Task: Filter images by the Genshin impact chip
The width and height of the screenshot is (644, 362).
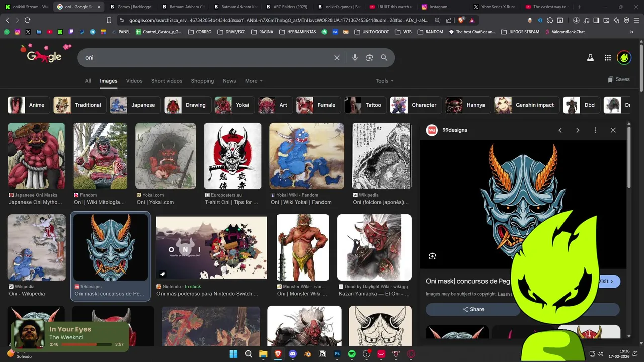Action: (x=527, y=105)
